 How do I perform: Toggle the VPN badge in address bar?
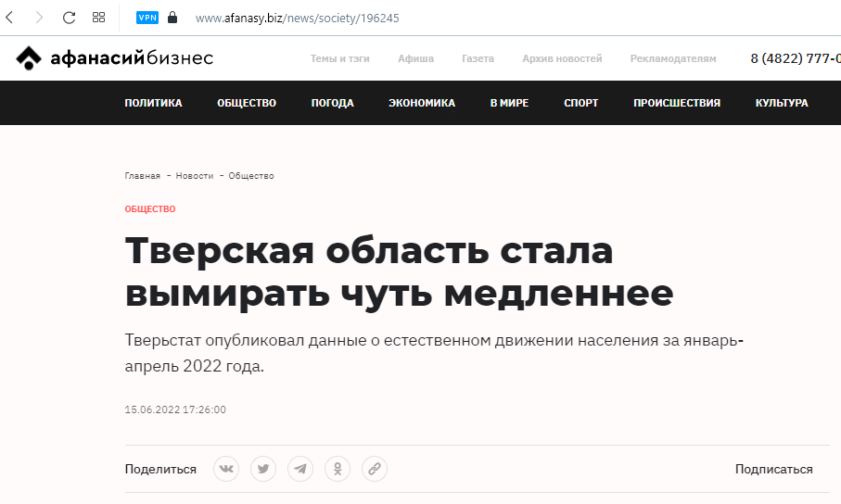point(147,18)
